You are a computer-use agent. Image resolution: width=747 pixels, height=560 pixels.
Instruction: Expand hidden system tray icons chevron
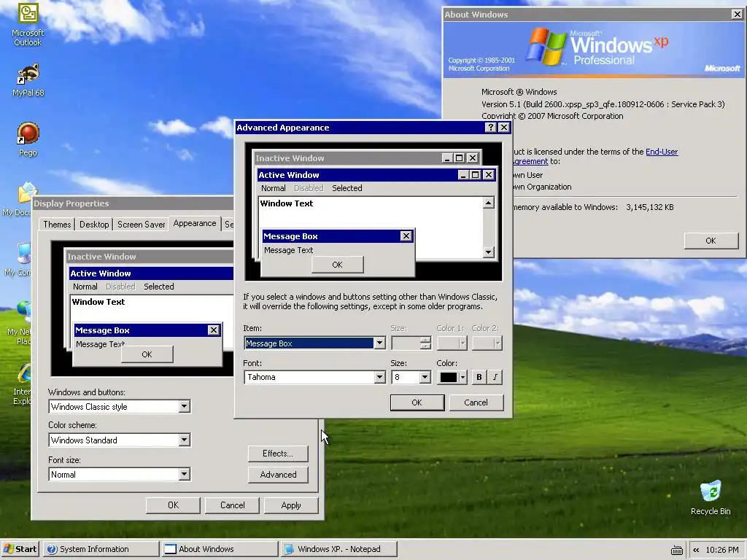(x=696, y=550)
